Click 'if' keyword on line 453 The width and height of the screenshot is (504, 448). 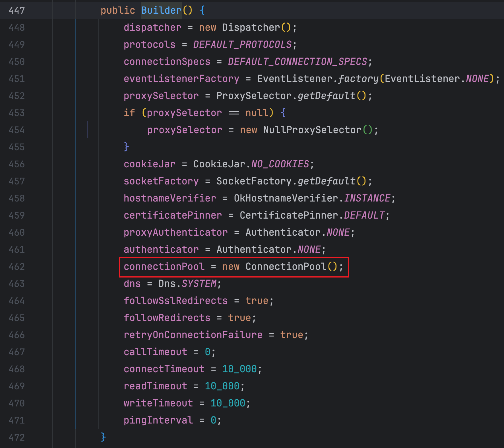coord(129,113)
